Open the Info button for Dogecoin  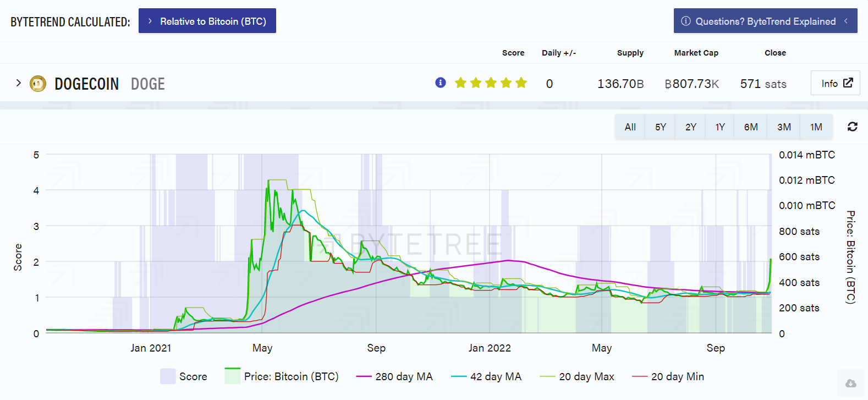tap(836, 83)
